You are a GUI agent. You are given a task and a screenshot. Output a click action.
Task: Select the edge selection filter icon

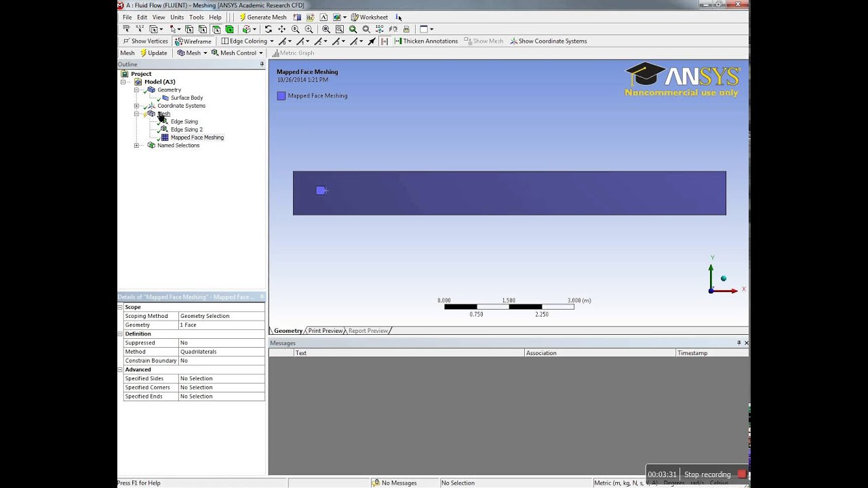(x=203, y=29)
